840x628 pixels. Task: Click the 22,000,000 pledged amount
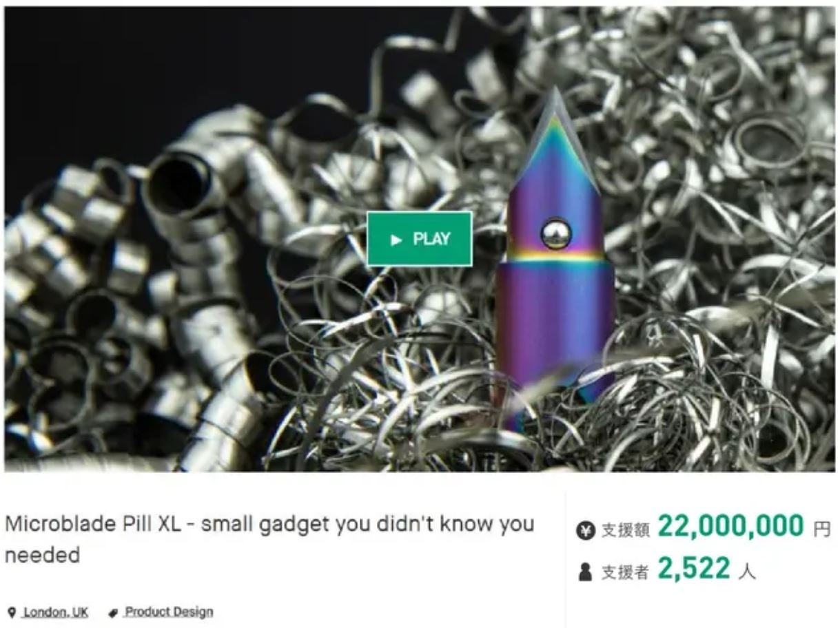click(731, 527)
